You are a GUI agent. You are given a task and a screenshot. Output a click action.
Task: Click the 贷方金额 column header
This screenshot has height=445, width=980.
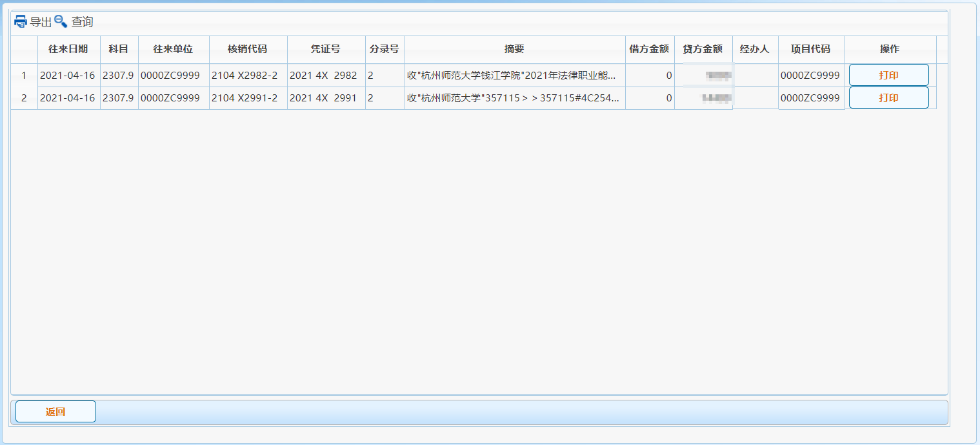[x=703, y=49]
